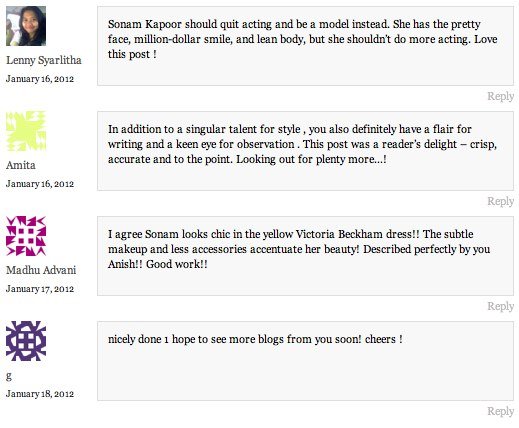The height and width of the screenshot is (428, 519).
Task: Reply to Madhu Advani's comment
Action: 500,306
